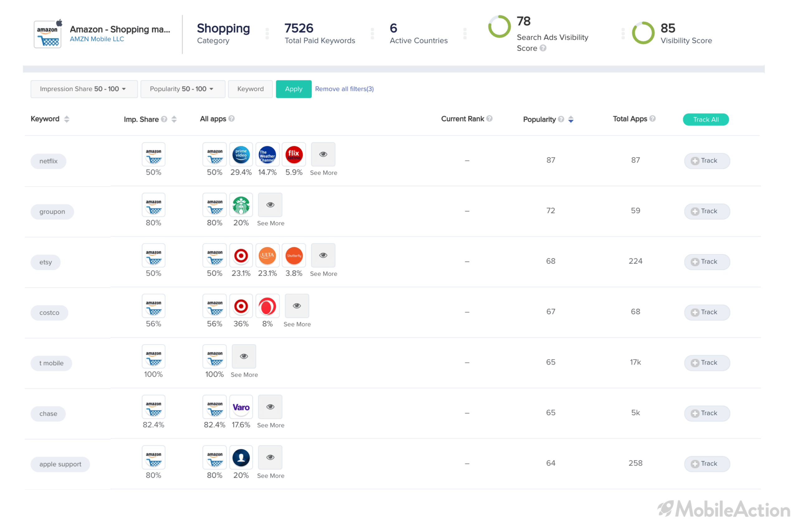The width and height of the screenshot is (798, 532).
Task: Click Imp. Share help question icon
Action: 164,119
